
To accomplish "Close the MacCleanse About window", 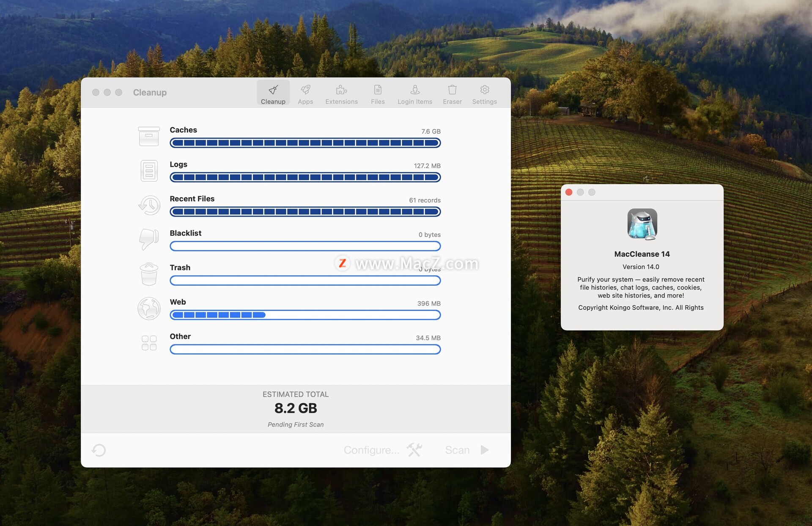I will pos(569,192).
